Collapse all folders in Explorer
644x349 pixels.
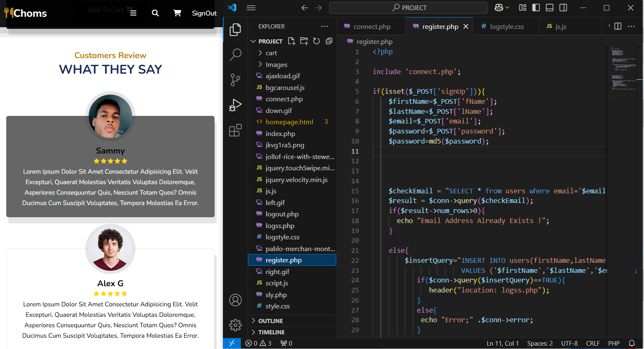click(329, 41)
